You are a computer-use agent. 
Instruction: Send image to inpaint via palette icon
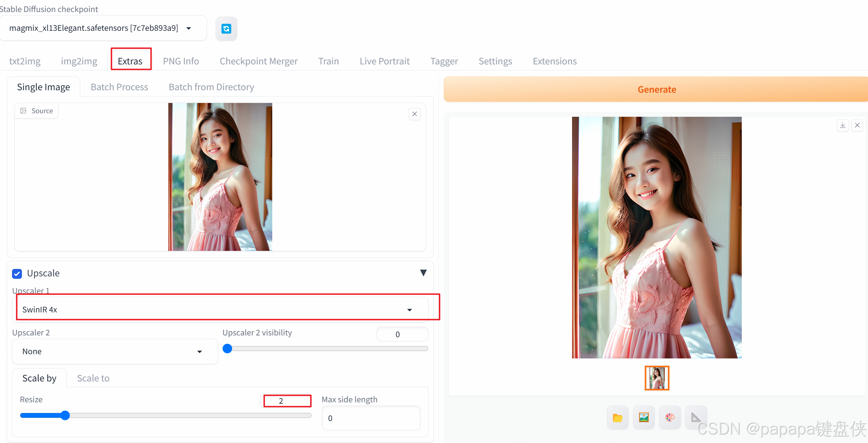670,418
